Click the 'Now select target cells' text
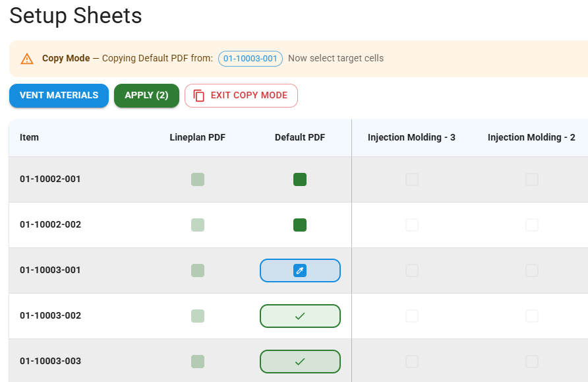Screen dimensions: 588x382 [336, 59]
